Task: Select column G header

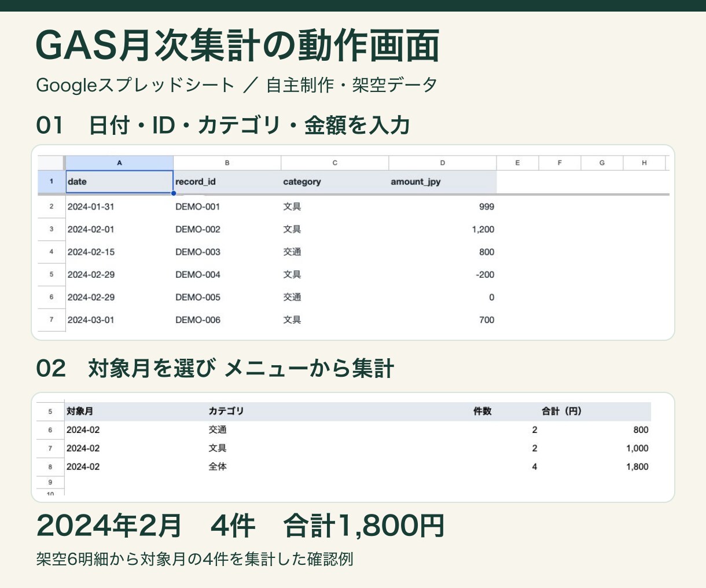Action: [602, 163]
